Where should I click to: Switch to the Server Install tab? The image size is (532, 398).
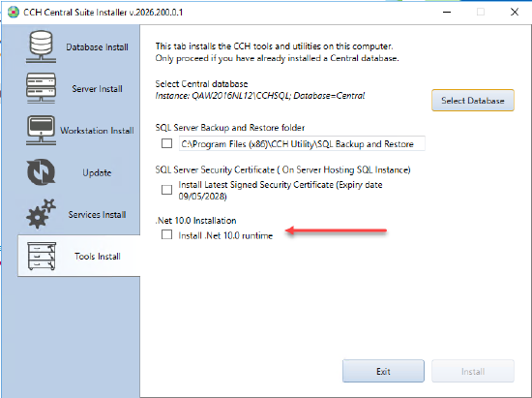(x=97, y=89)
